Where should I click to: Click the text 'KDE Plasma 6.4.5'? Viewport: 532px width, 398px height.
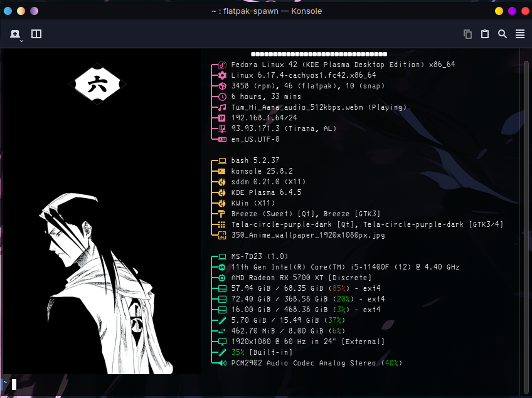(x=267, y=192)
